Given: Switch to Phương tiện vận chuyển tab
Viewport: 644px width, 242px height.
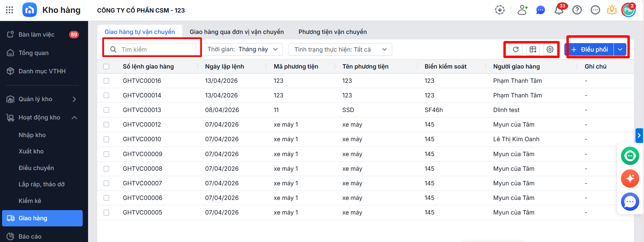Looking at the screenshot, I should (x=332, y=32).
